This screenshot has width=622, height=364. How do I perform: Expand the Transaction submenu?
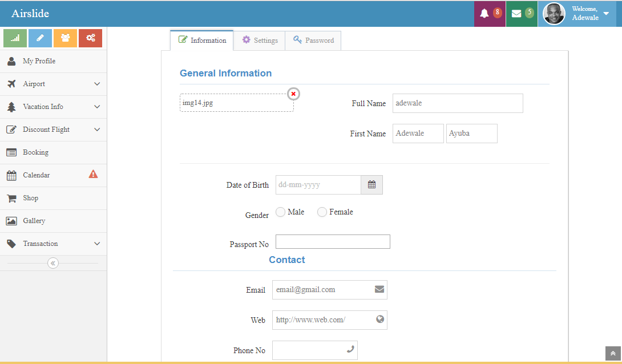pos(54,244)
